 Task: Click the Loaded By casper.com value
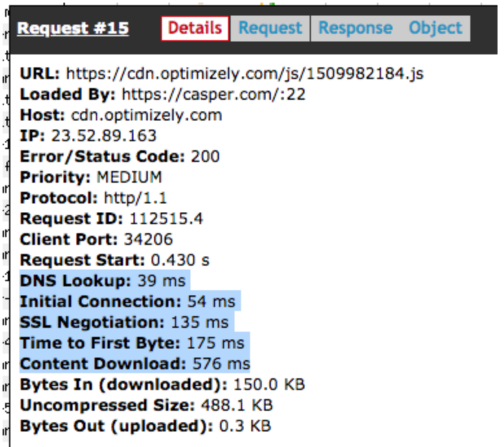214,95
